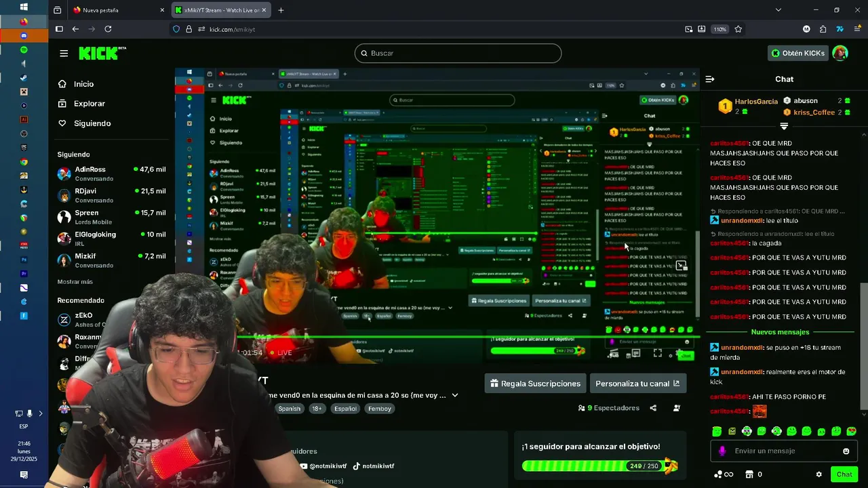Click the channel points infinity icon
868x488 pixels.
[x=724, y=474]
